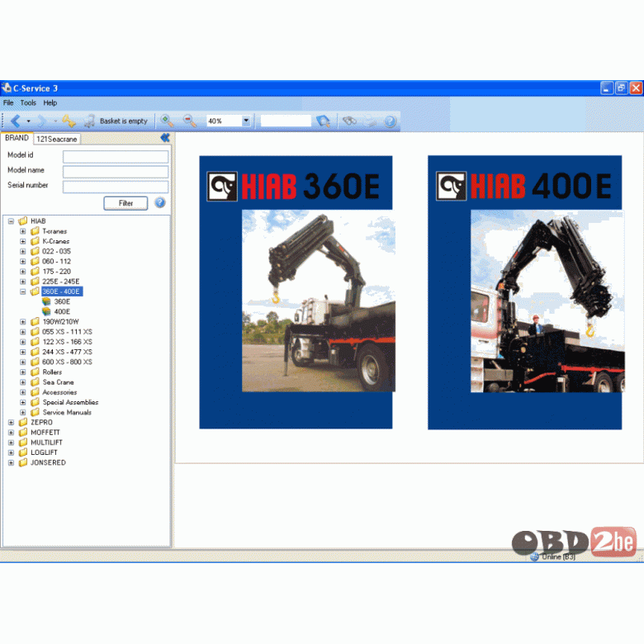644x644 pixels.
Task: Click the search icon beside toolbar field
Action: tap(323, 121)
